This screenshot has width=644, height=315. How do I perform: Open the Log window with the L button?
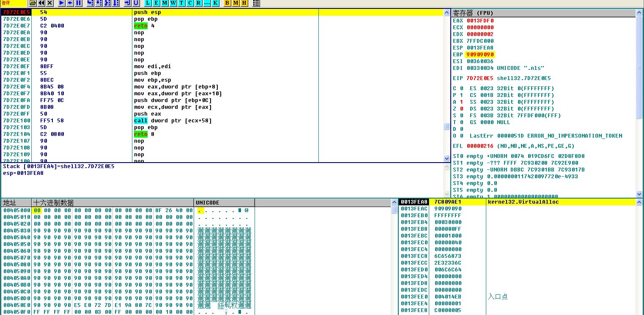148,3
